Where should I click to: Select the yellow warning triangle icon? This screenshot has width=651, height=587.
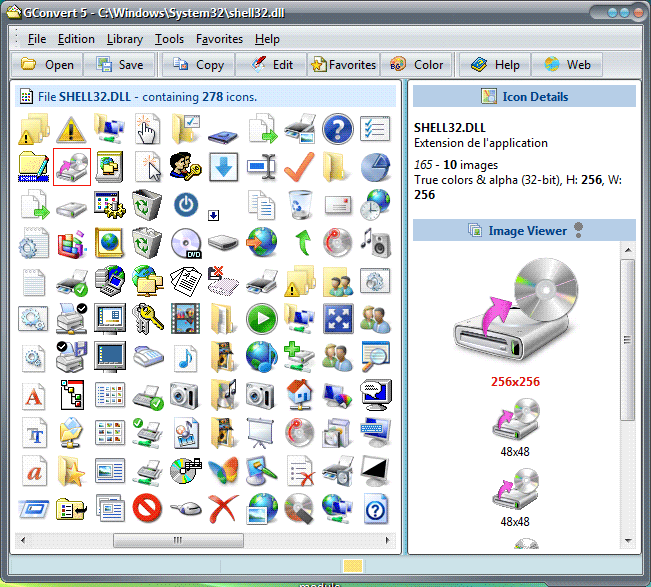[71, 129]
